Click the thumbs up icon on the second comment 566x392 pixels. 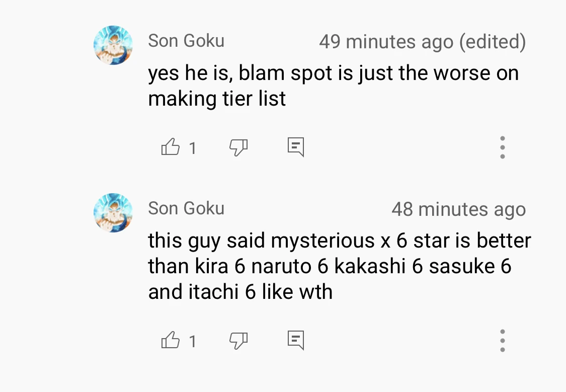[x=170, y=340]
